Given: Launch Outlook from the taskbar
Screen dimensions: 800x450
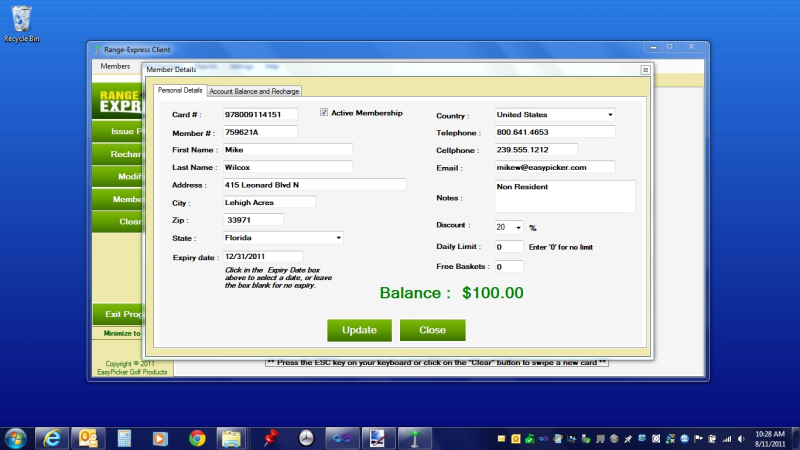Looking at the screenshot, I should [88, 438].
